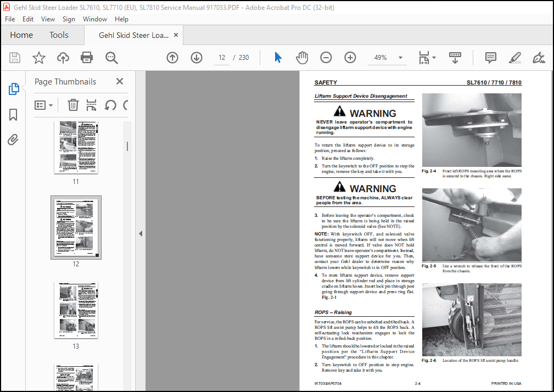Open the Sign menu

pos(69,19)
